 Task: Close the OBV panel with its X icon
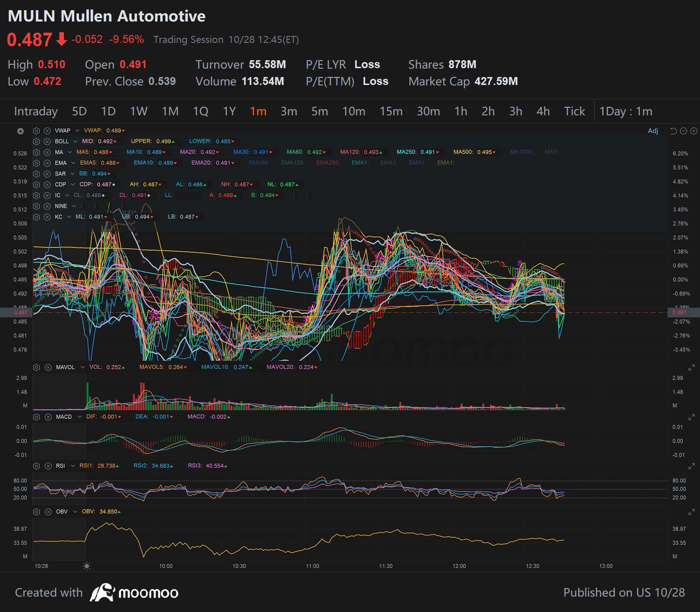pyautogui.click(x=48, y=512)
